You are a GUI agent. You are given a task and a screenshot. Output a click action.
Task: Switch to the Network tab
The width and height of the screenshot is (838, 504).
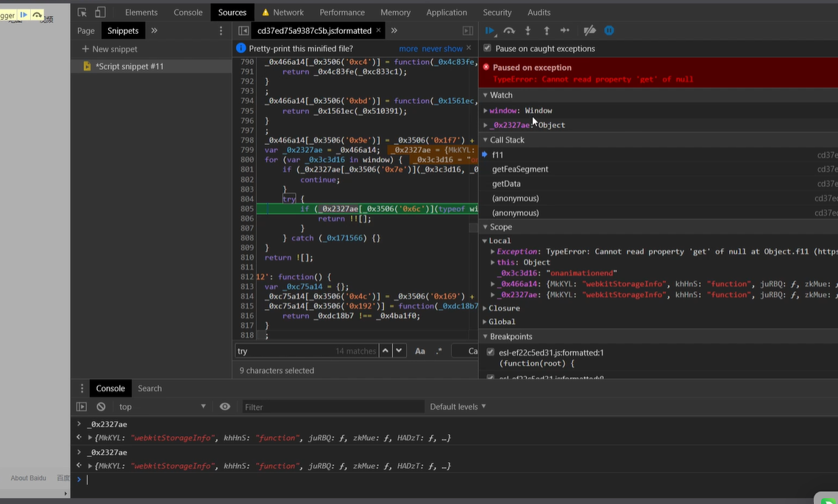coord(288,13)
